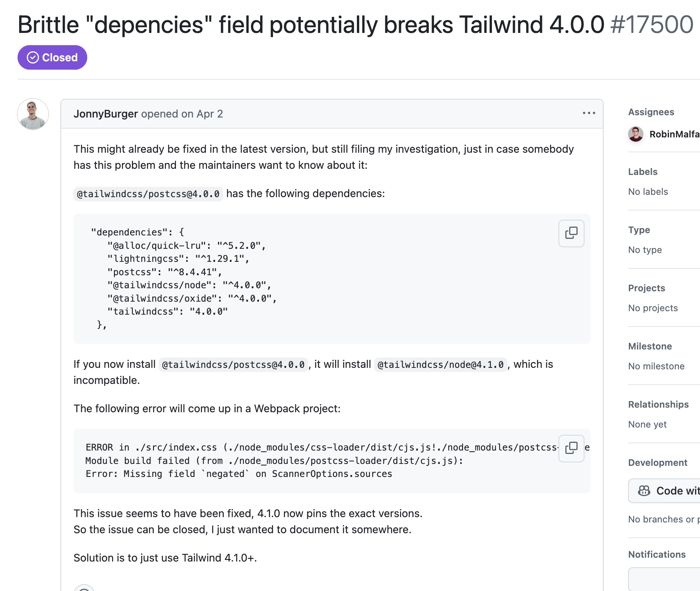This screenshot has height=591, width=700.
Task: Click JonnyBurger's profile avatar
Action: click(x=33, y=114)
